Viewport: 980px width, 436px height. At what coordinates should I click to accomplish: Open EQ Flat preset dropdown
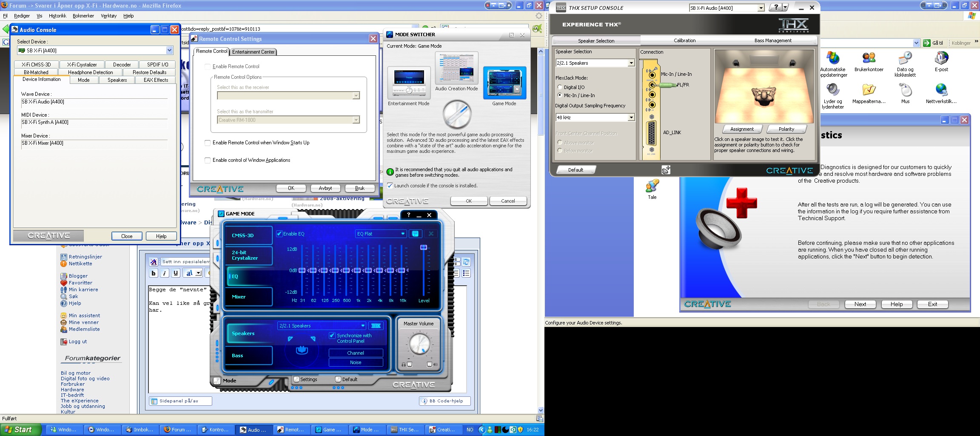(403, 234)
